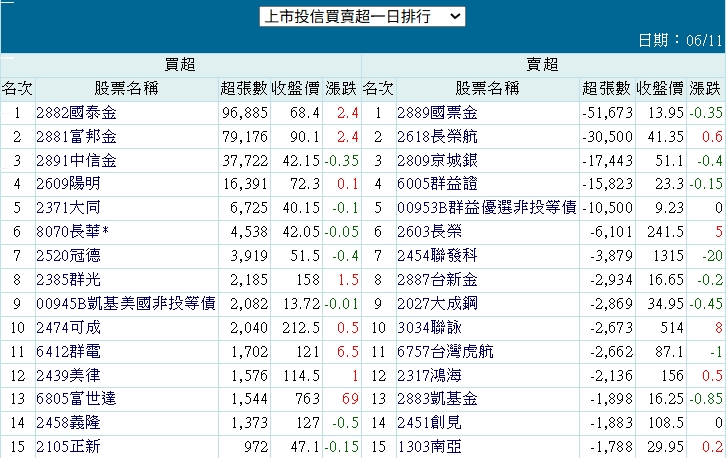Open the 2881富邦金 stock link
726x458 pixels.
(x=76, y=137)
